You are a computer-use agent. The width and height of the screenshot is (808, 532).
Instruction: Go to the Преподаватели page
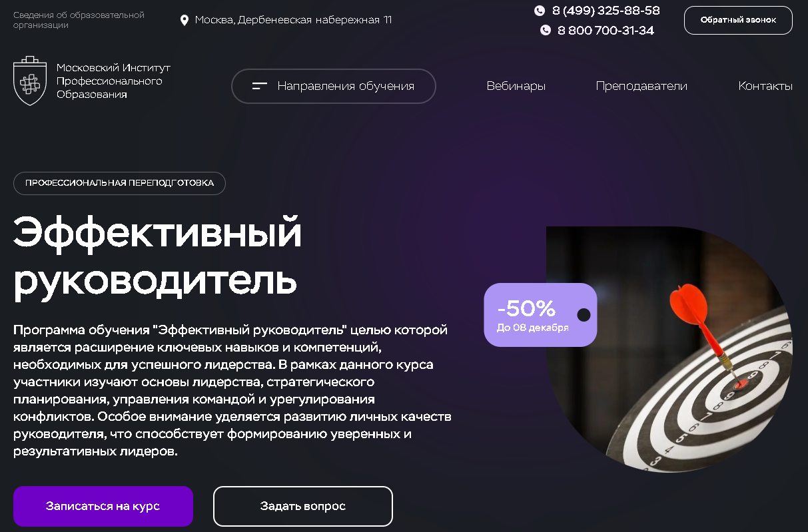click(x=641, y=86)
